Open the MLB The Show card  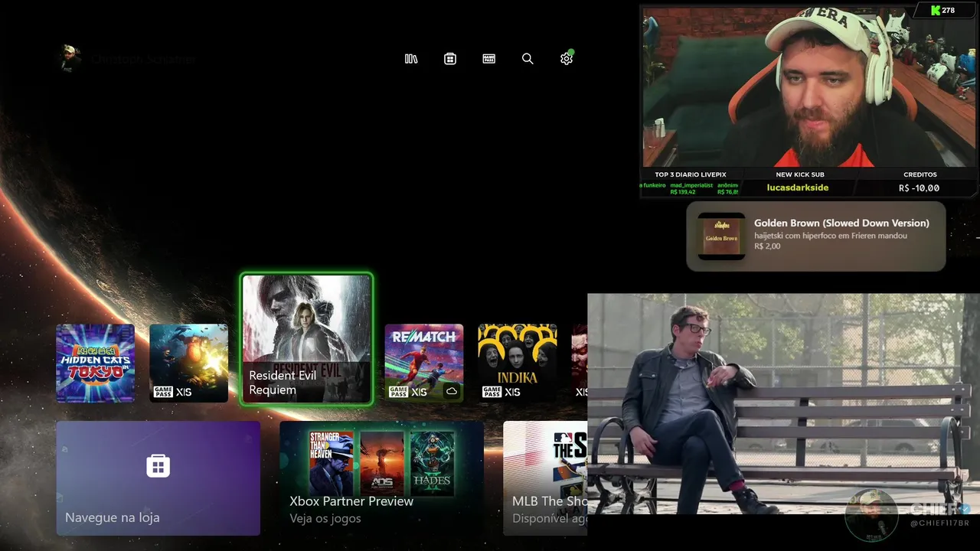click(545, 478)
